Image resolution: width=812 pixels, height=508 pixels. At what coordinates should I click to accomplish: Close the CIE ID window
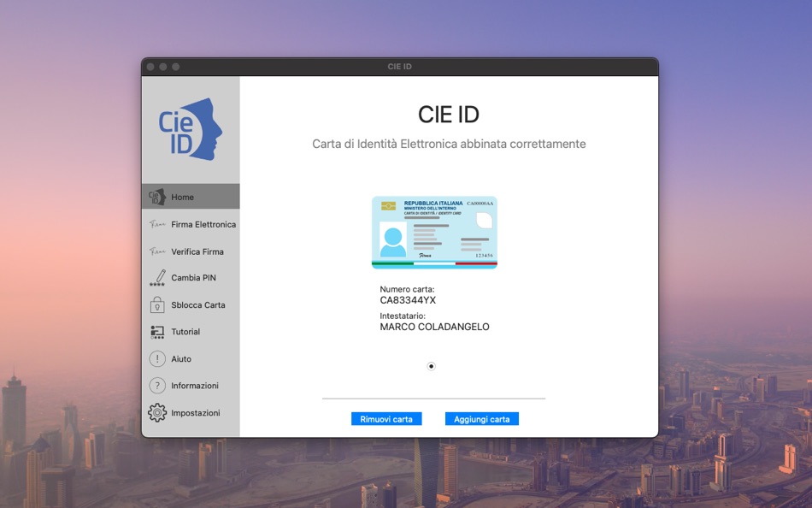click(150, 67)
